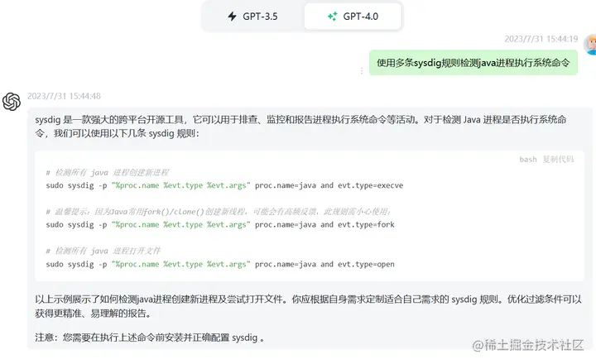Click the comment 检测所有 java 进程打开文件

tap(103, 251)
